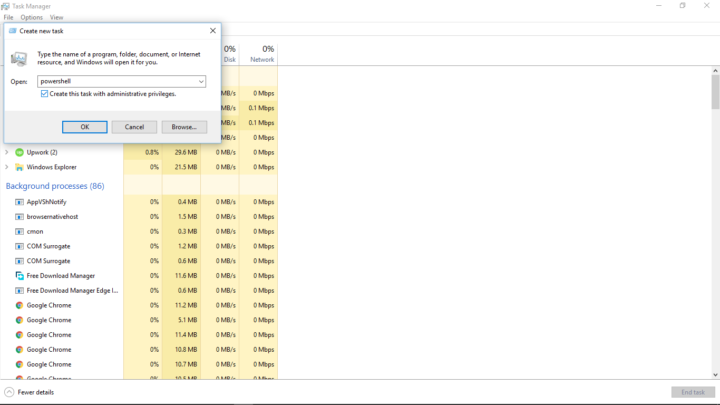Open the File menu
Viewport: 720px width, 405px height.
[8, 17]
